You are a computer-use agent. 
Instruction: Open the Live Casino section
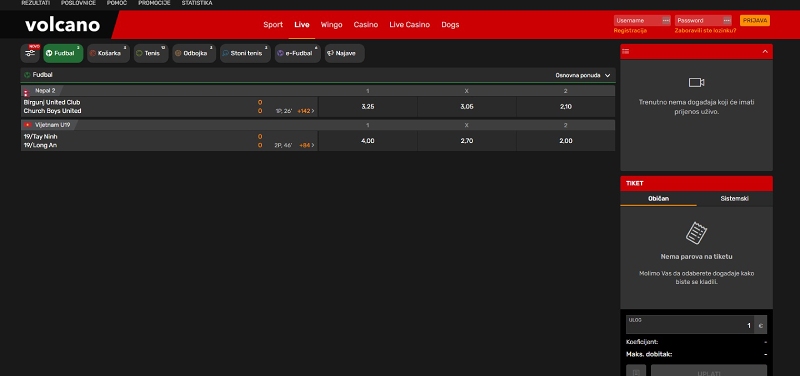(410, 24)
